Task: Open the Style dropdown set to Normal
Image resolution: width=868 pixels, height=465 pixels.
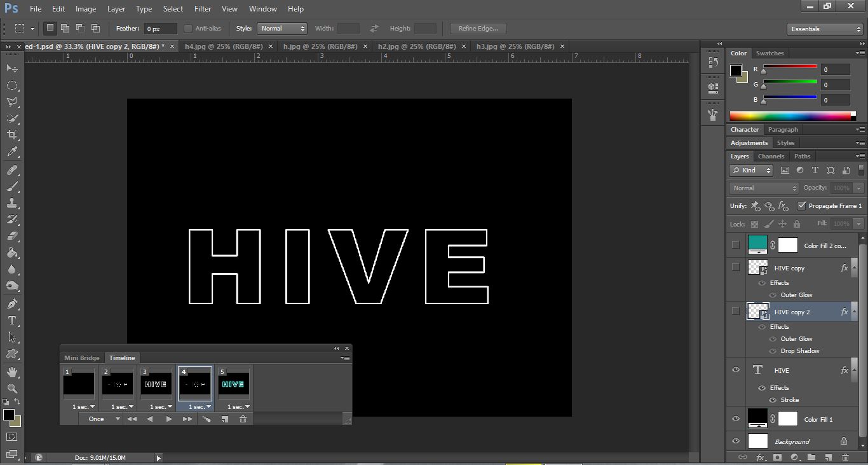Action: point(282,29)
